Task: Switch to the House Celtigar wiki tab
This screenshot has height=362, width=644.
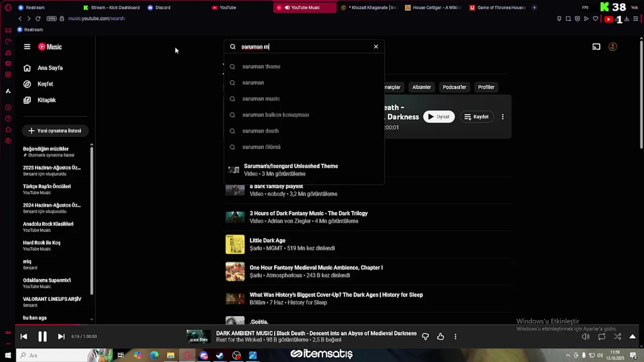Action: coord(434,8)
